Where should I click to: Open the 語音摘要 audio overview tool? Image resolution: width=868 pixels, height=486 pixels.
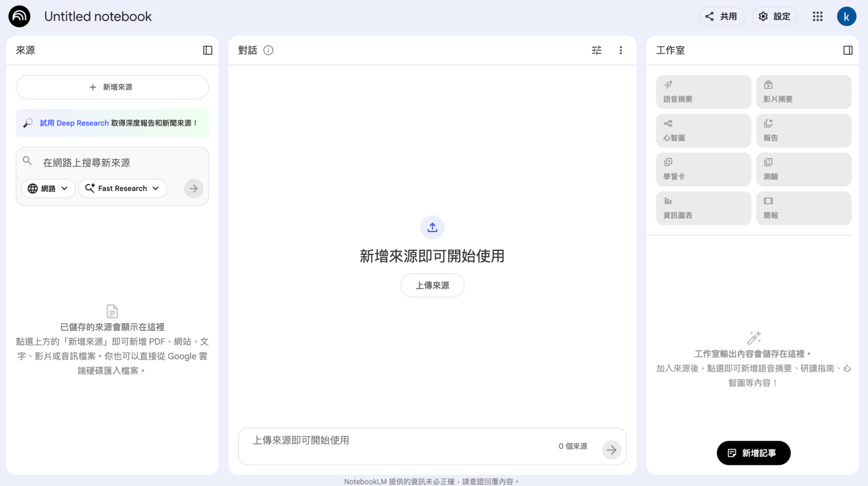pyautogui.click(x=703, y=92)
